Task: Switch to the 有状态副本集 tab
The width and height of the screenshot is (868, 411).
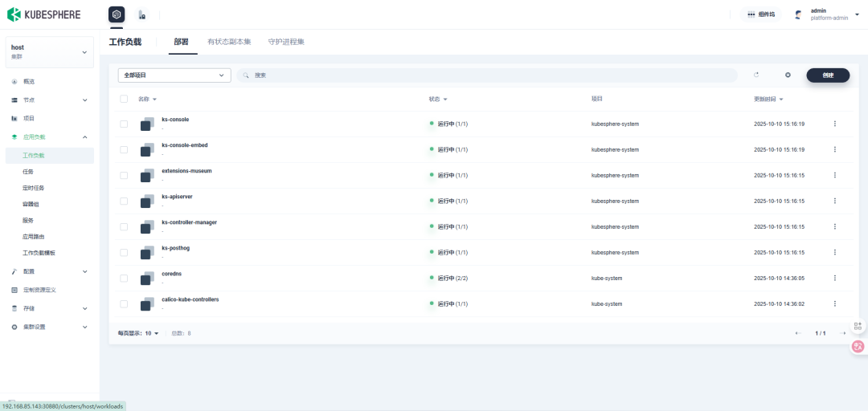Action: coord(229,42)
